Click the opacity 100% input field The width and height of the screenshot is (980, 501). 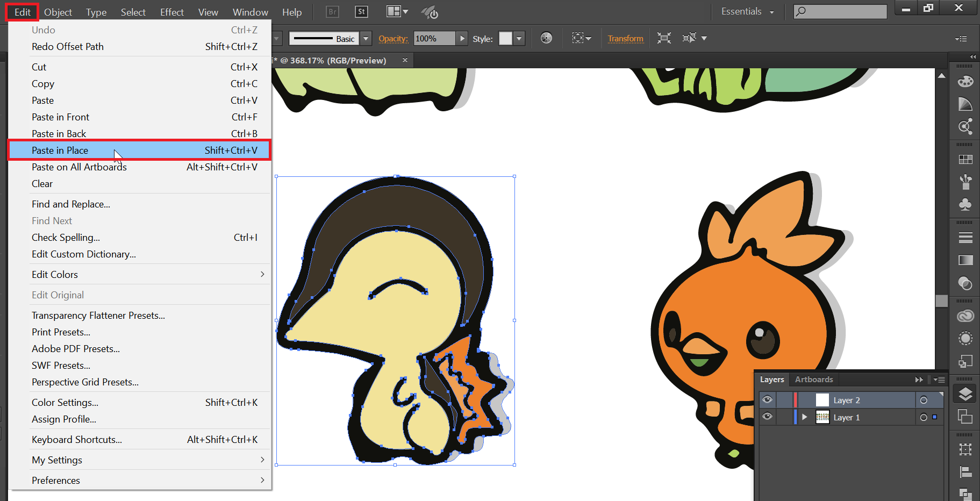tap(434, 38)
